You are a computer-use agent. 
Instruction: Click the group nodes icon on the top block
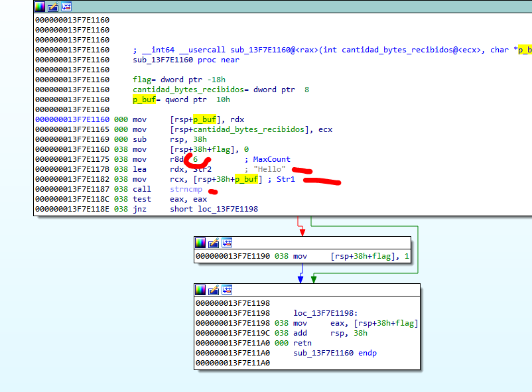tap(66, 7)
